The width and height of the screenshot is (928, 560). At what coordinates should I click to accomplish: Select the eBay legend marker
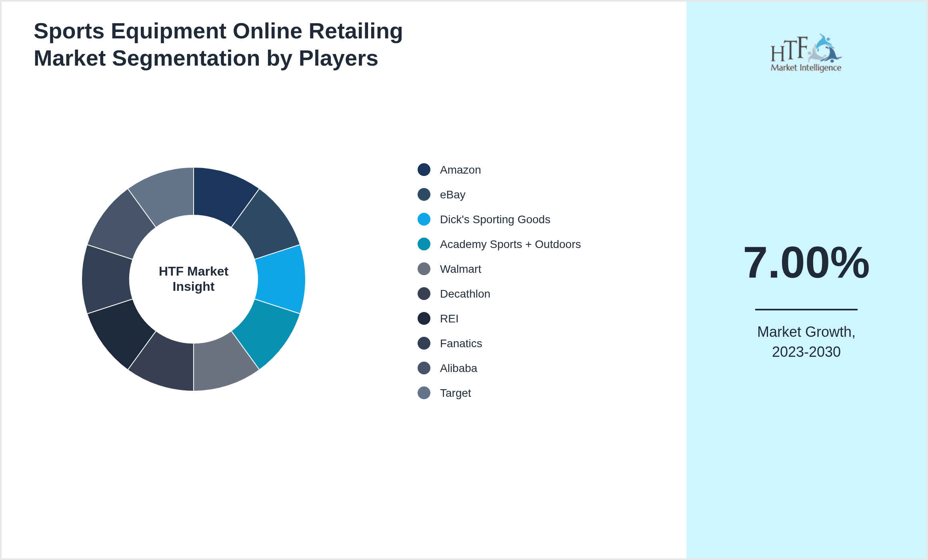tap(424, 194)
